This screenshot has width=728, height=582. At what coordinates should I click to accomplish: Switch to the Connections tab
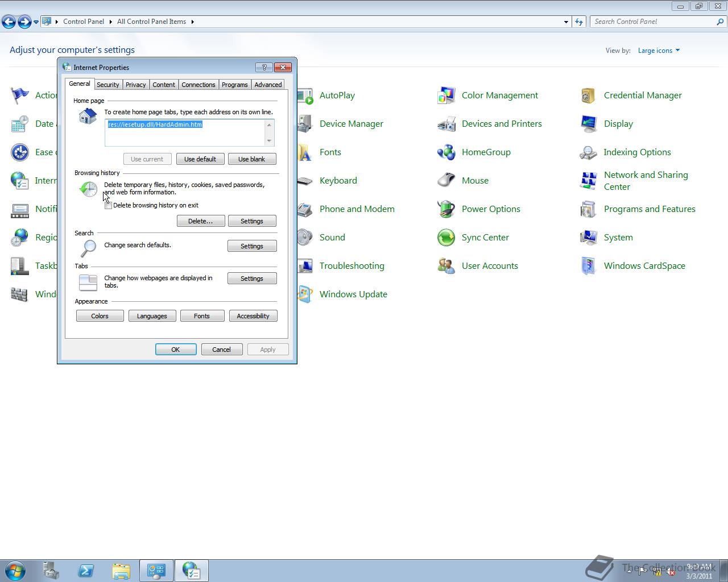pyautogui.click(x=198, y=85)
